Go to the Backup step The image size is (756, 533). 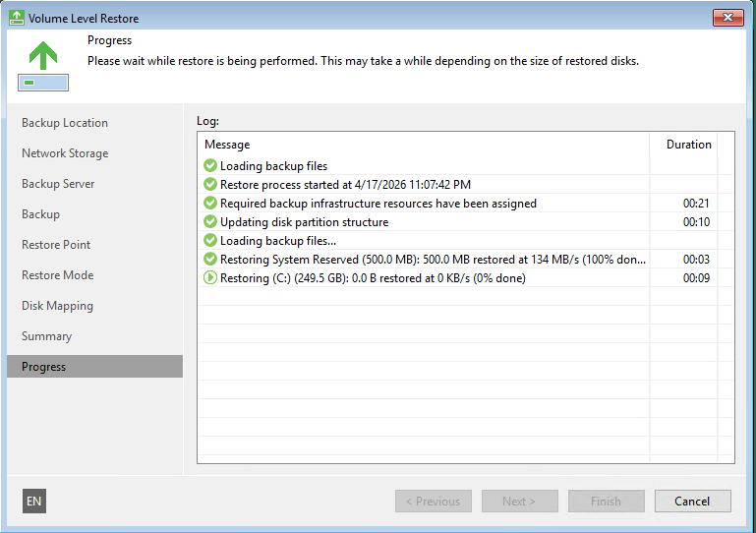[x=40, y=214]
